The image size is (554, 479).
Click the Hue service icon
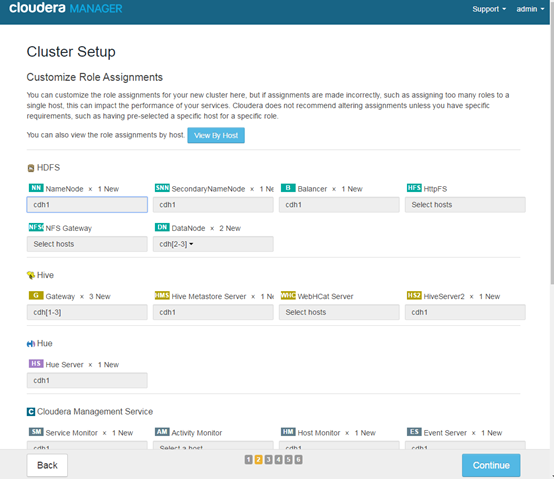coord(31,344)
